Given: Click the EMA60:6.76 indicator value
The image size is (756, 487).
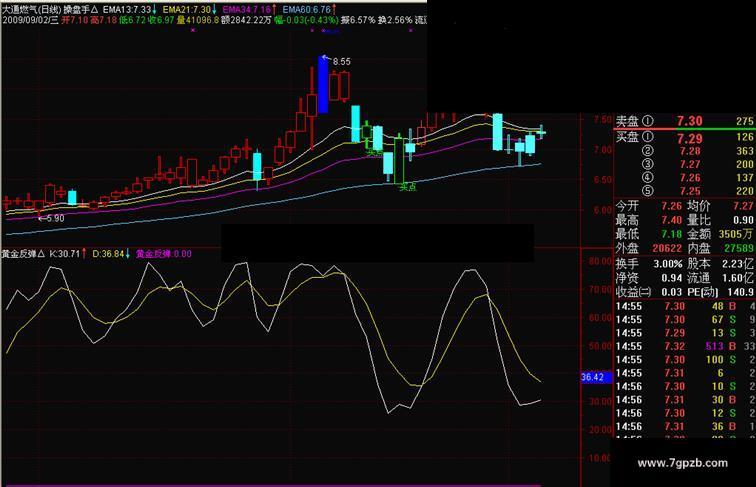Looking at the screenshot, I should [x=307, y=9].
